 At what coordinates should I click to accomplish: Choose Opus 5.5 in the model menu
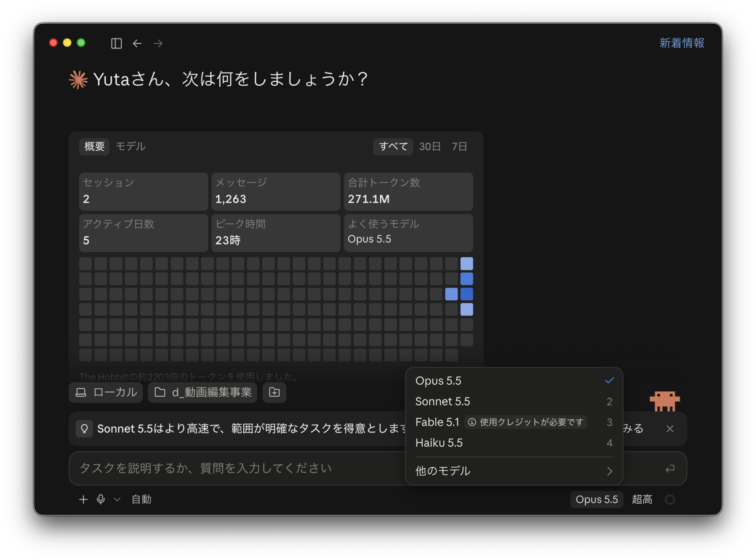point(514,381)
